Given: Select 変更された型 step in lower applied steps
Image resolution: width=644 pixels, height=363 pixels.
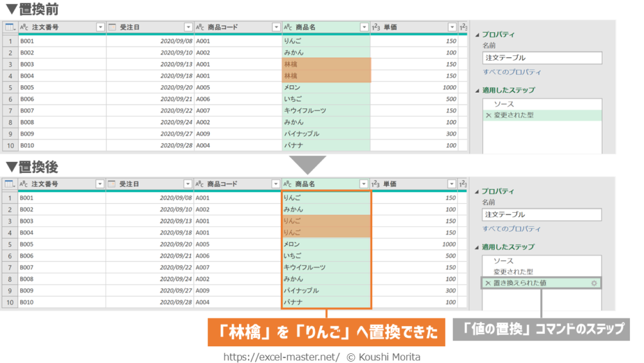Looking at the screenshot, I should pyautogui.click(x=513, y=272).
